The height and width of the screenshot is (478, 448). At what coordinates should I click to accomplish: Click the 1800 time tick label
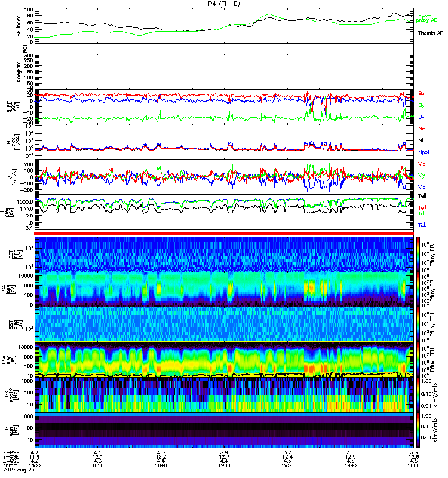pos(35,465)
